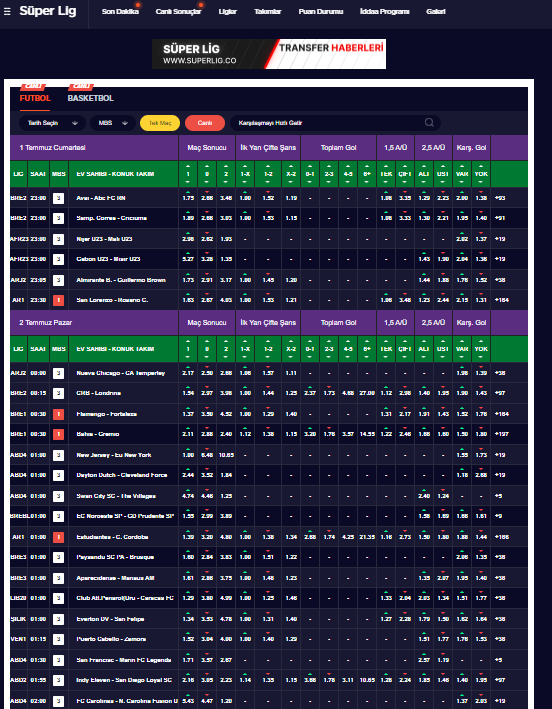
Task: Open +166 more bets for Estudiantes match
Action: point(502,537)
